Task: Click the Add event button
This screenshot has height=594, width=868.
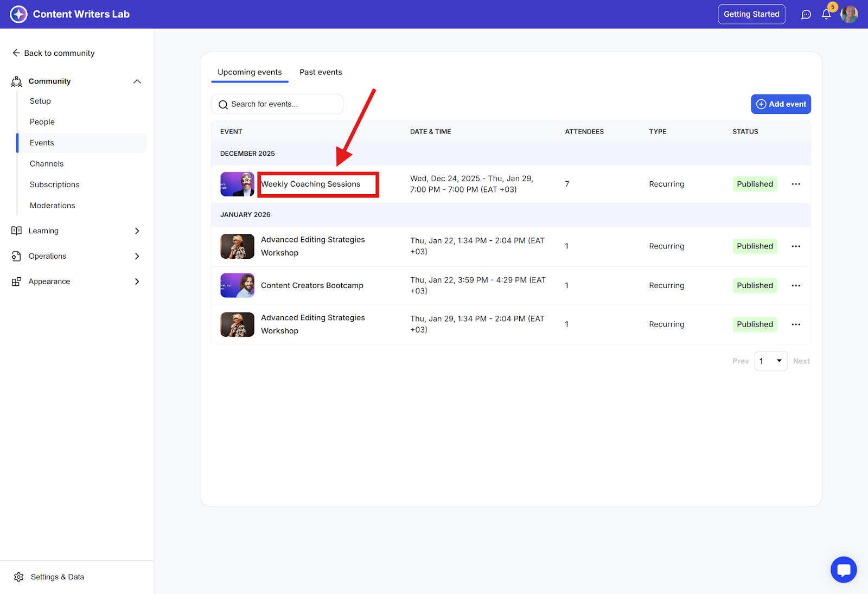Action: pyautogui.click(x=781, y=104)
